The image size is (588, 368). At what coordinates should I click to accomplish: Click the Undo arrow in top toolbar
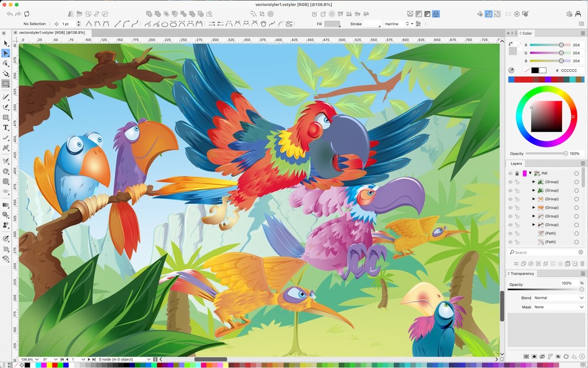tap(9, 14)
